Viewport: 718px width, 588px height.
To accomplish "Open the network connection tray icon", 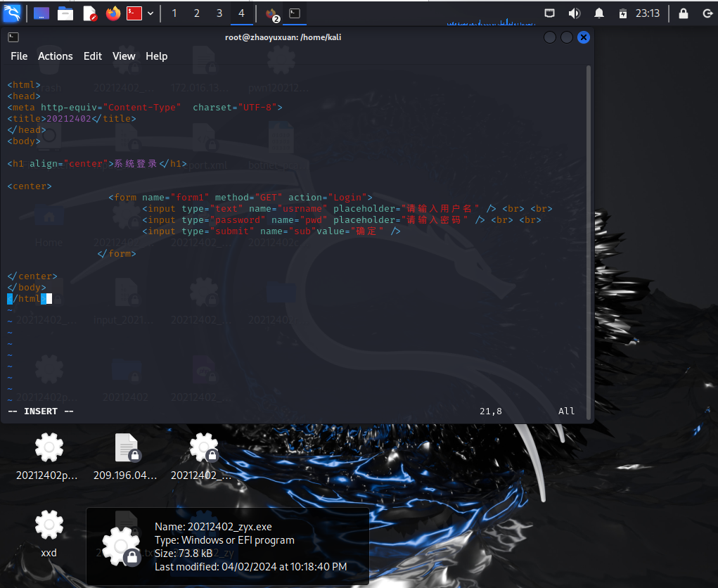I will pyautogui.click(x=549, y=13).
